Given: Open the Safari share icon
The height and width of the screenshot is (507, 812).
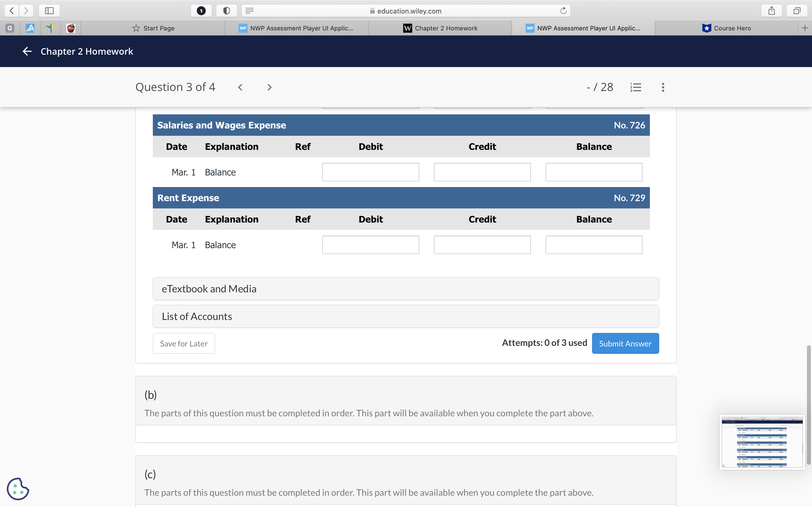Looking at the screenshot, I should tap(771, 11).
